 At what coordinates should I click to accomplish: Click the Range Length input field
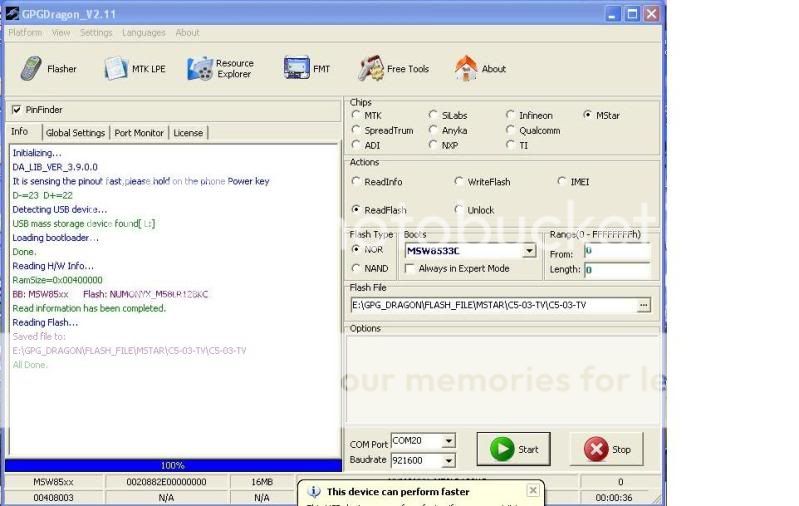pos(617,270)
